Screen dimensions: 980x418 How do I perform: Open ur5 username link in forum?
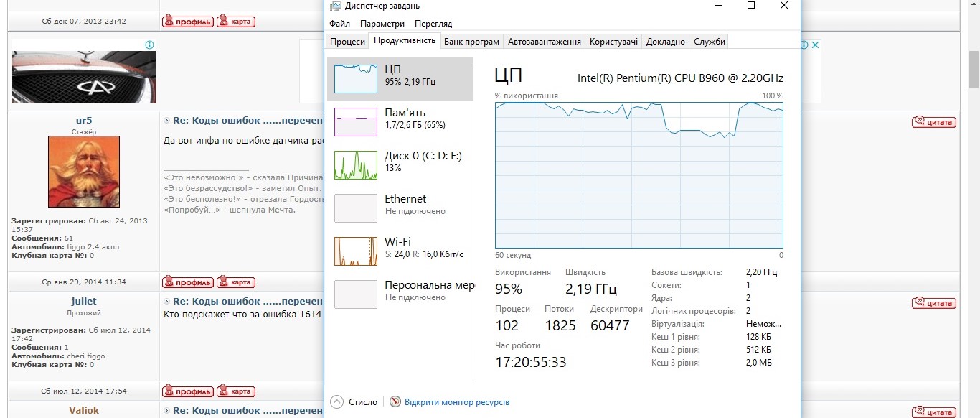click(84, 121)
